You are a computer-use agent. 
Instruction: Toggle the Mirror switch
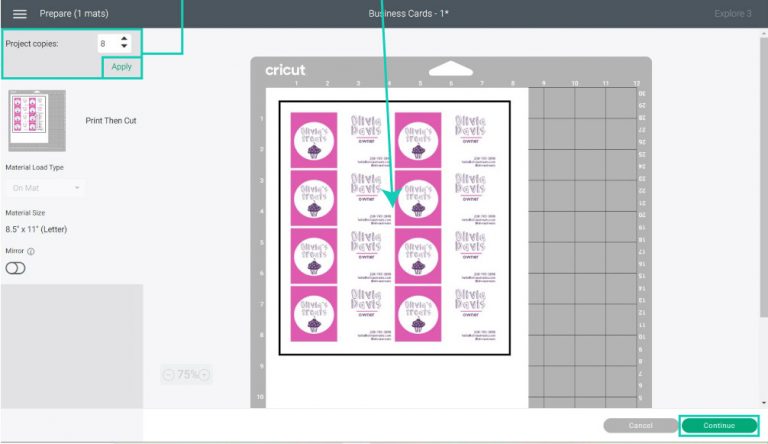point(15,268)
